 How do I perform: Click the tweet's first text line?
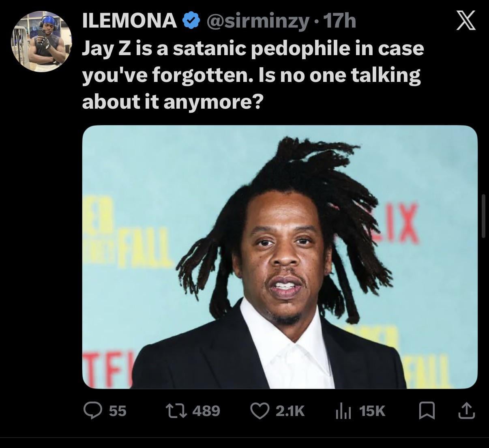[253, 49]
